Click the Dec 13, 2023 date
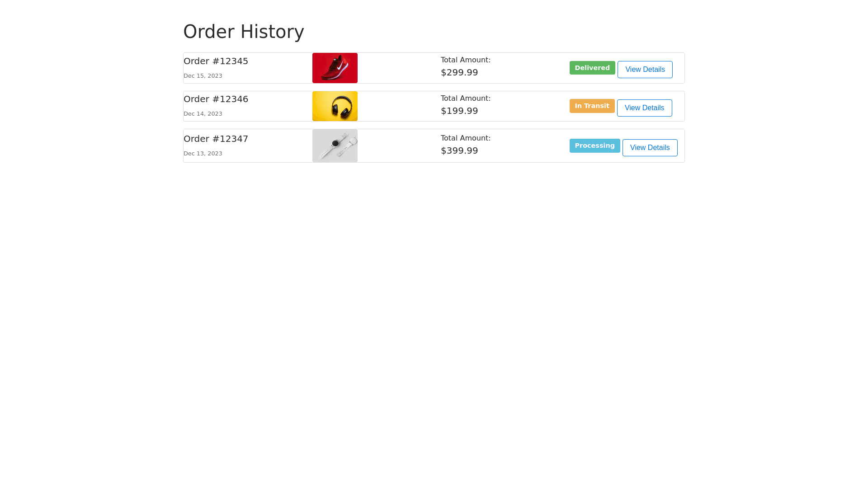Image resolution: width=868 pixels, height=488 pixels. [203, 154]
